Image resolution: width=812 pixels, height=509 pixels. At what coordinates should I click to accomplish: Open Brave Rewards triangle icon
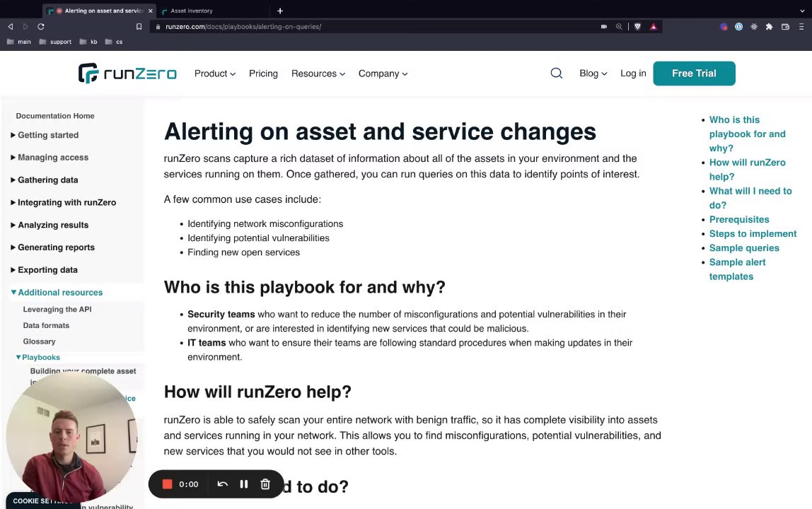[x=654, y=26]
